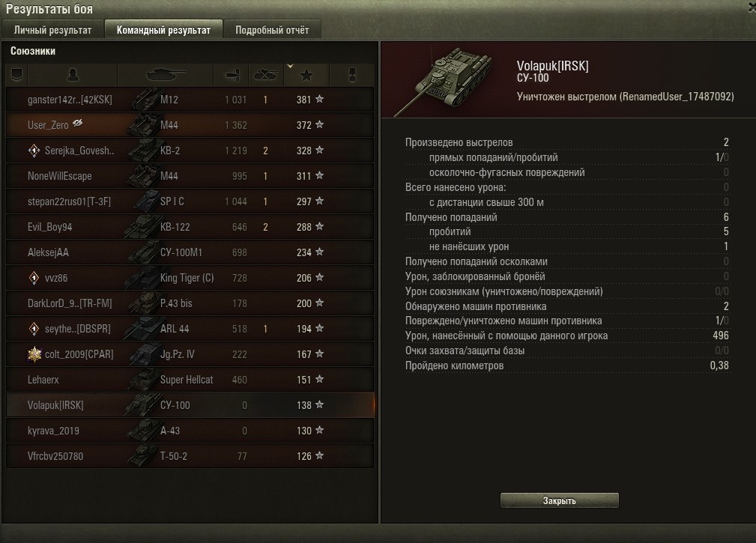Select the kyrava_2019 A-43 row

(x=190, y=431)
